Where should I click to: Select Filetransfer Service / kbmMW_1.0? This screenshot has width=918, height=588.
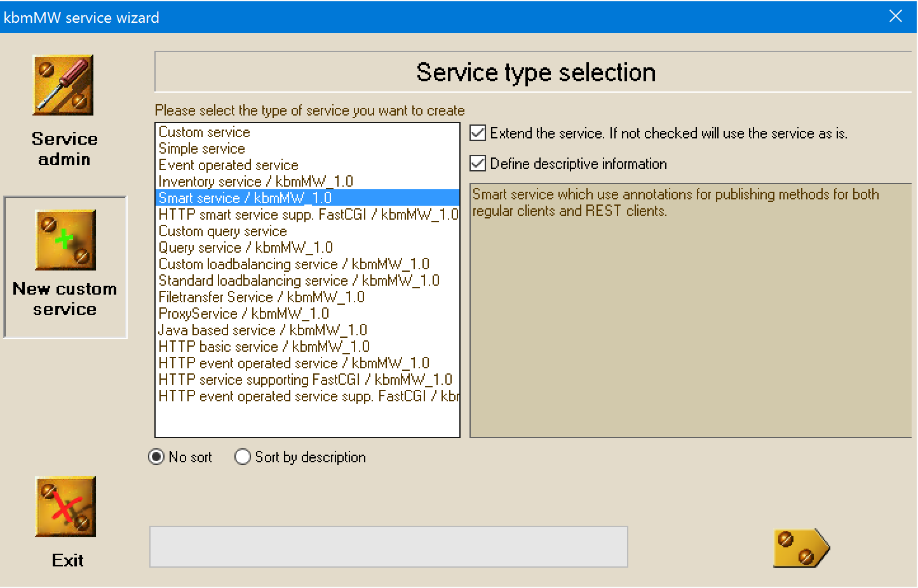coord(262,297)
